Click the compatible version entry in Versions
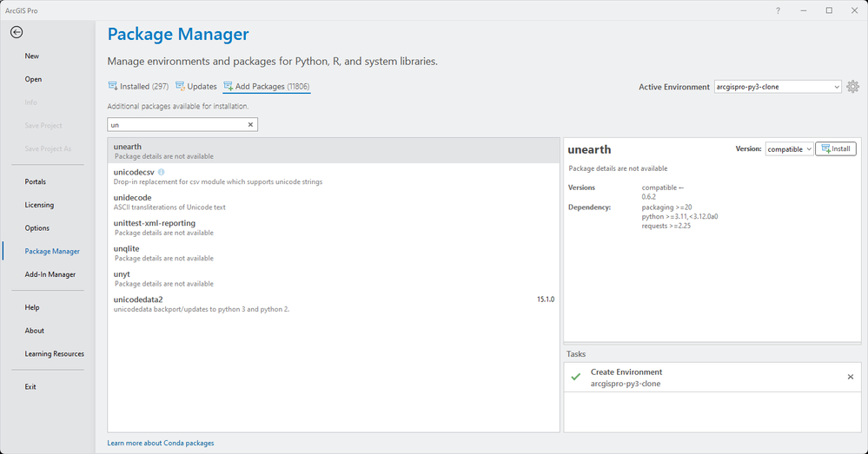The image size is (868, 454). point(663,188)
